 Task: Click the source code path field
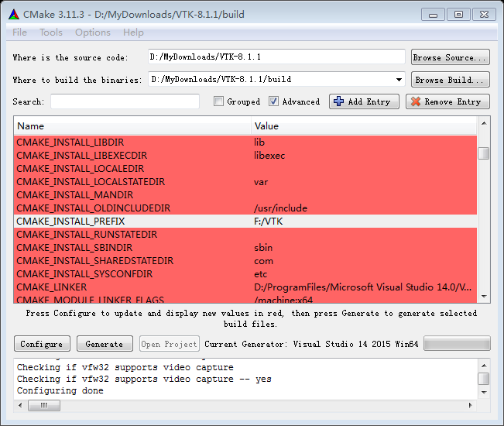point(276,57)
